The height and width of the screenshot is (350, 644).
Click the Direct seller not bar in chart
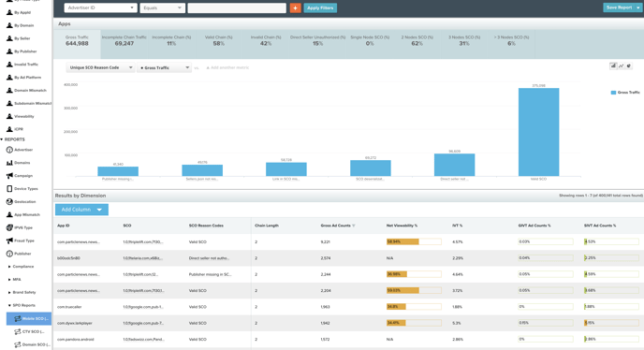[454, 165]
